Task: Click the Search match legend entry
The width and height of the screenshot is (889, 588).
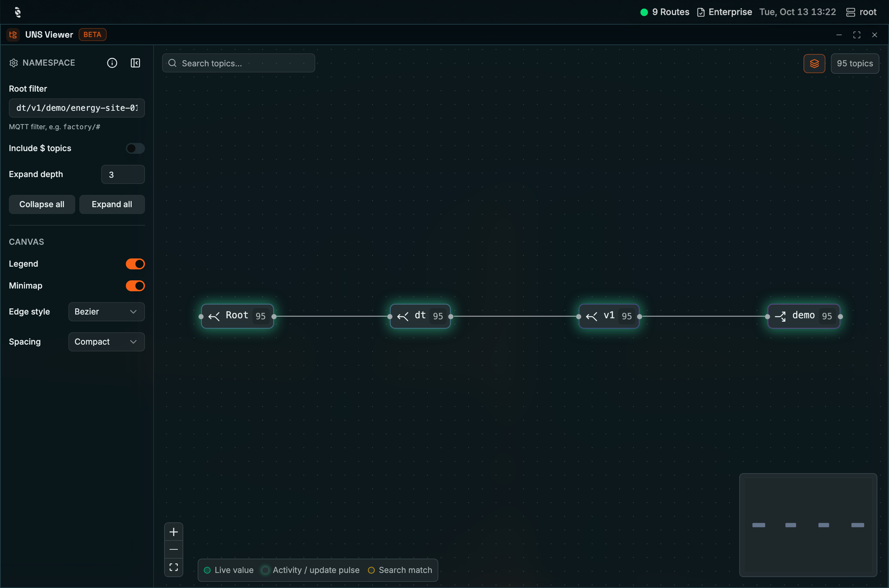Action: pos(400,570)
